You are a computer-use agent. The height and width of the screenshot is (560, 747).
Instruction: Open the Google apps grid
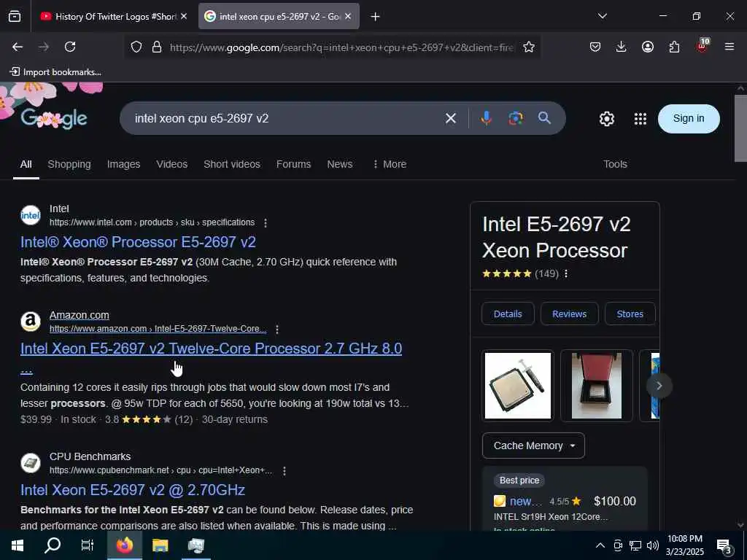640,119
